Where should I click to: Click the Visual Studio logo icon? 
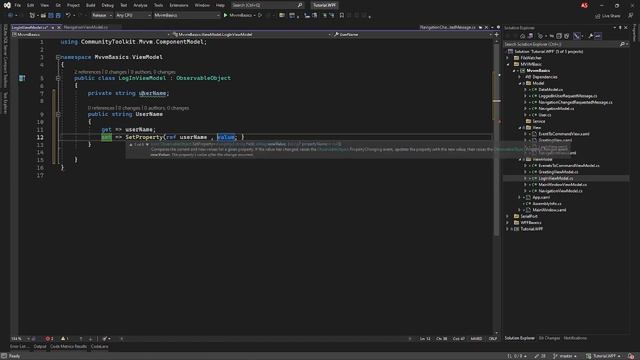coord(7,5)
